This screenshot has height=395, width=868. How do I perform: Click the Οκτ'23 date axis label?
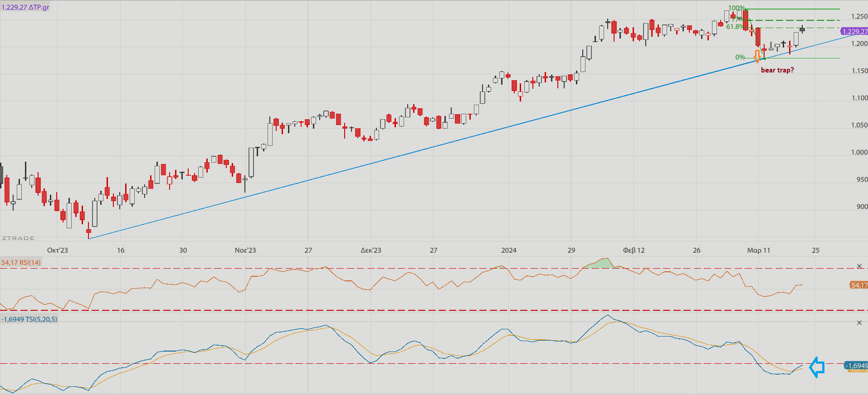58,250
